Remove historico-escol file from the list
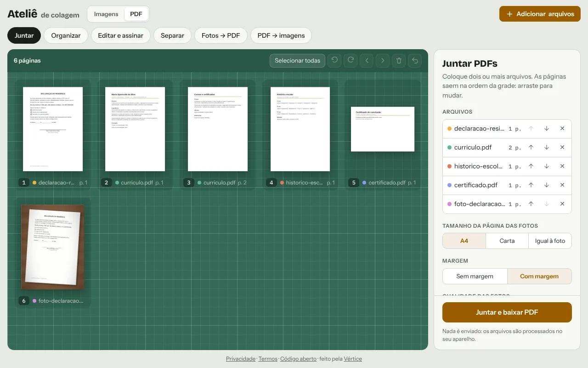Image resolution: width=588 pixels, height=368 pixels. pyautogui.click(x=562, y=166)
